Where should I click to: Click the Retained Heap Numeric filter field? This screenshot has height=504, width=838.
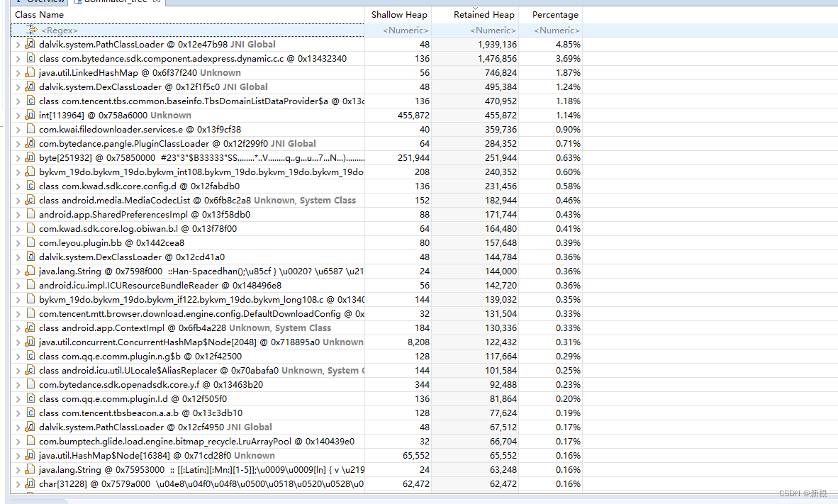(474, 30)
